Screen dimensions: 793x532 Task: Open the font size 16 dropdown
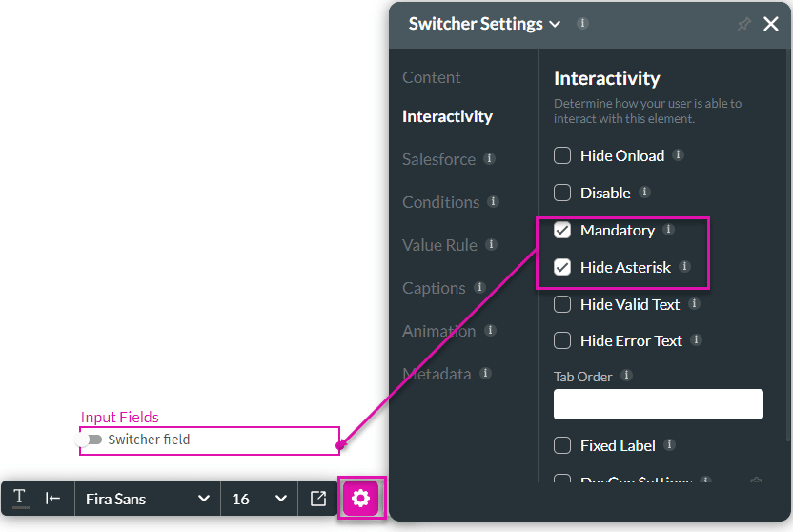click(x=258, y=498)
